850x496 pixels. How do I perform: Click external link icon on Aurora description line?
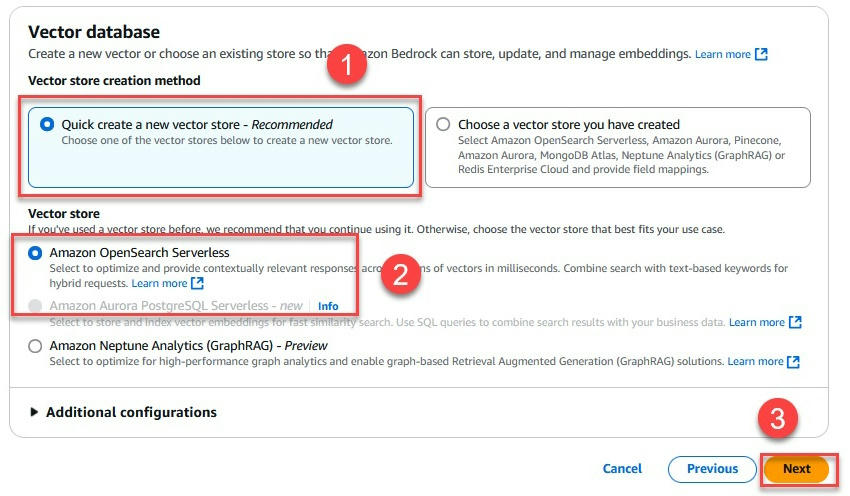tap(795, 322)
